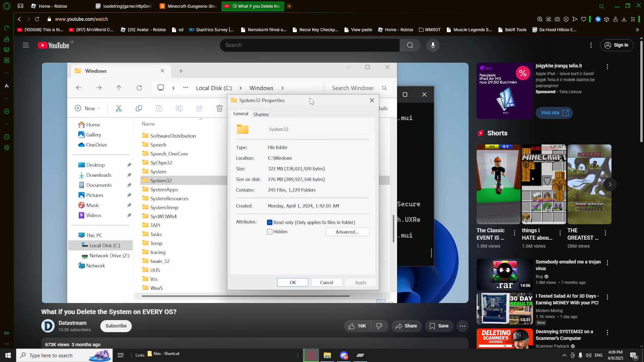Screen dimensions: 644x362
Task: Click the magnifier-plus zoom icon in address bar
Action: click(x=540, y=19)
